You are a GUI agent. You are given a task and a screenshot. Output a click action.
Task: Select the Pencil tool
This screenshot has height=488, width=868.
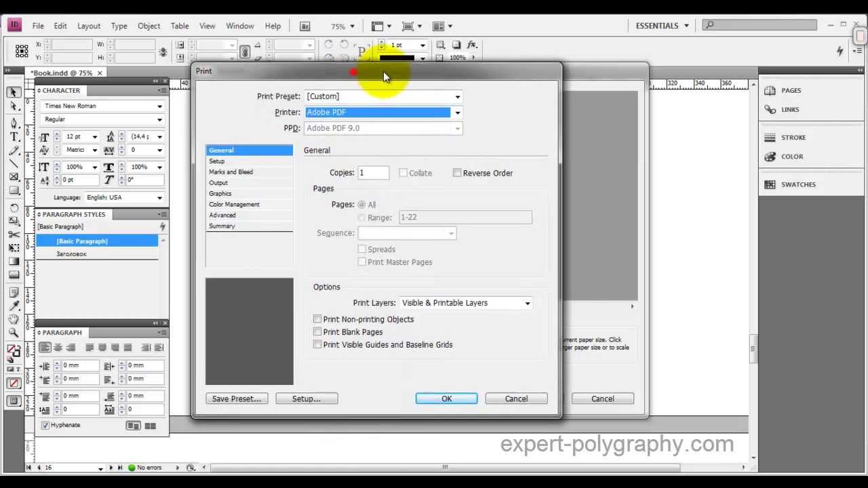click(14, 150)
